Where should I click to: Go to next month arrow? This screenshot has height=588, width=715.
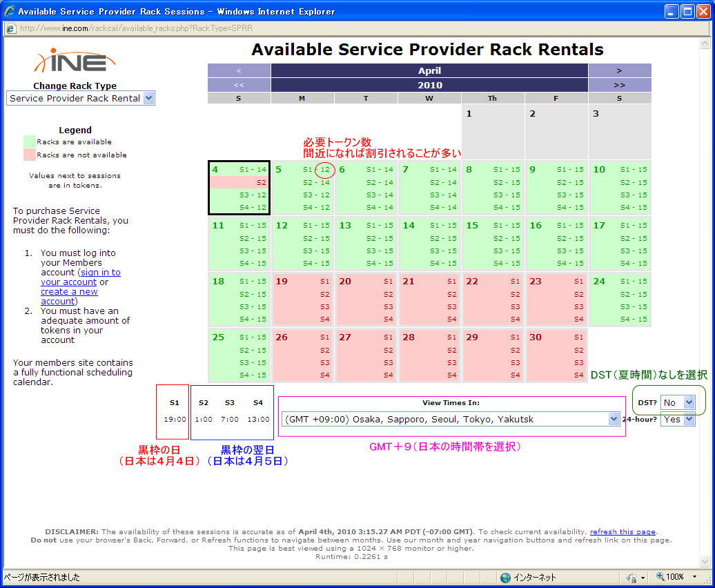coord(619,70)
